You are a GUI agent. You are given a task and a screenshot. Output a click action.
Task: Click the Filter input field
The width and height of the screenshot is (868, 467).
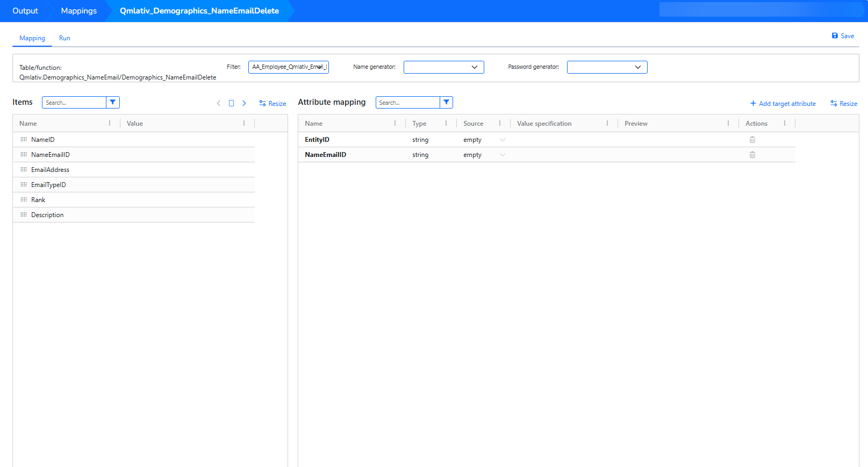[289, 67]
